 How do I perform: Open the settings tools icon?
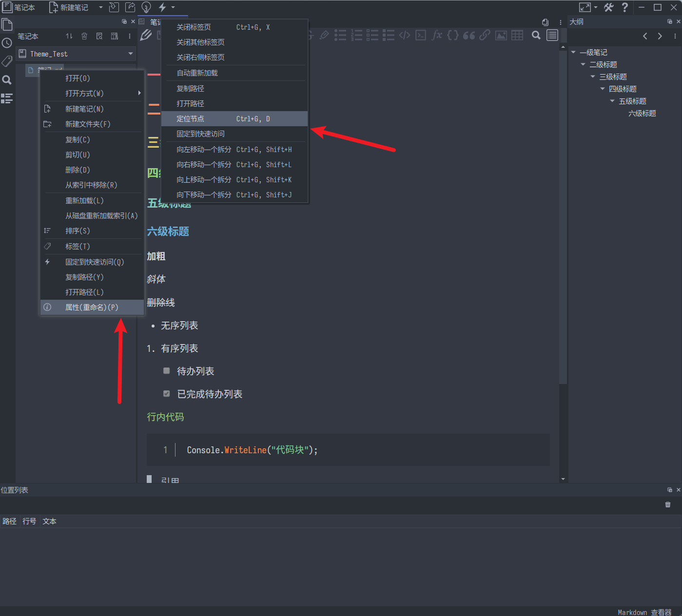(609, 7)
